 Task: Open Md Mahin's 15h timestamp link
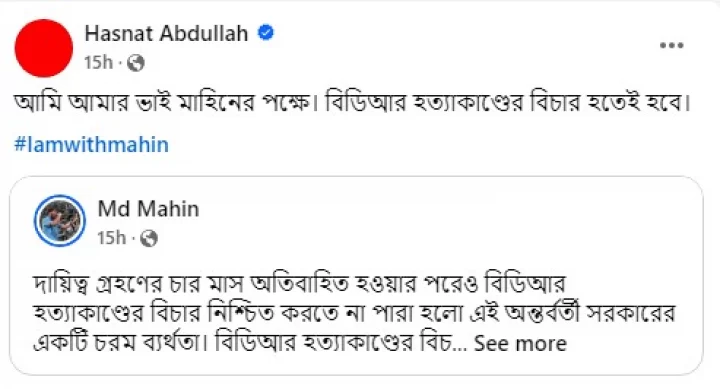[112, 238]
